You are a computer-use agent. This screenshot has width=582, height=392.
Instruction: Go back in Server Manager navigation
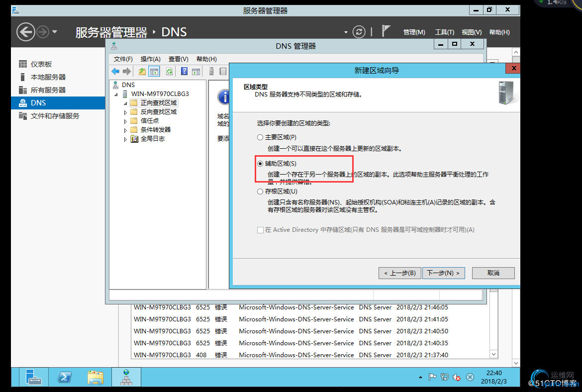click(26, 32)
